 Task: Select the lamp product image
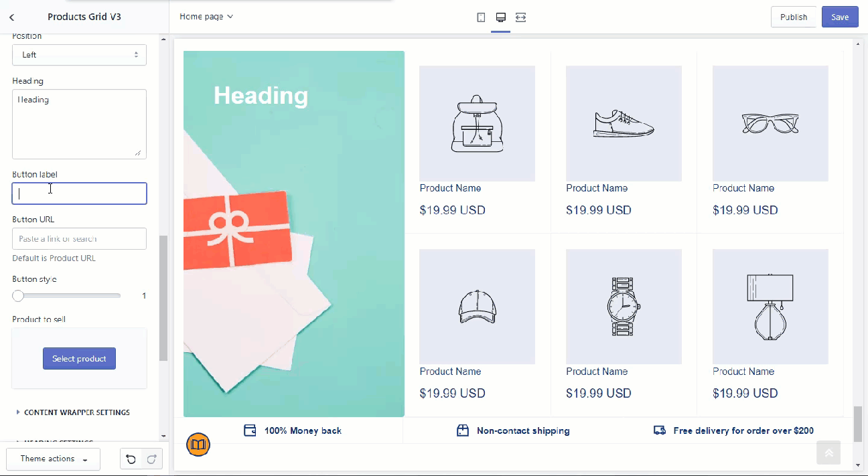point(770,307)
